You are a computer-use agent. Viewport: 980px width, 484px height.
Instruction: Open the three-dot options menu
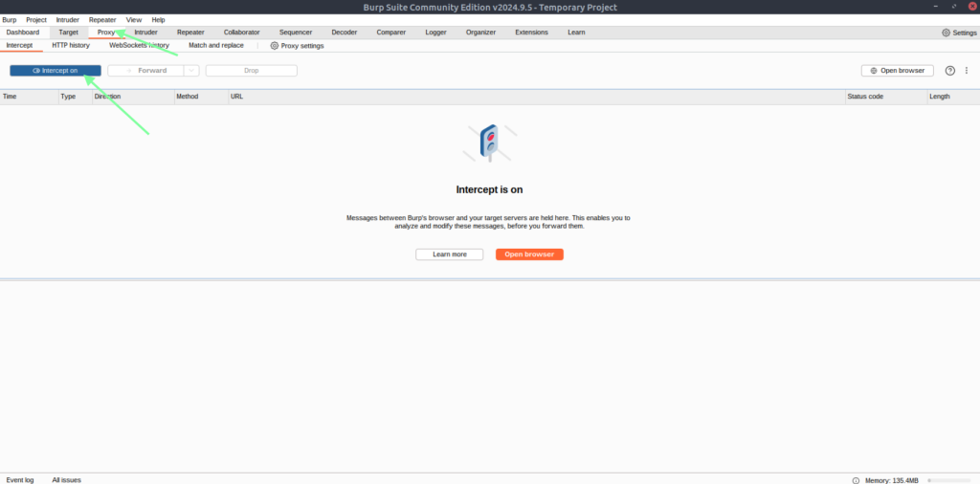point(967,71)
